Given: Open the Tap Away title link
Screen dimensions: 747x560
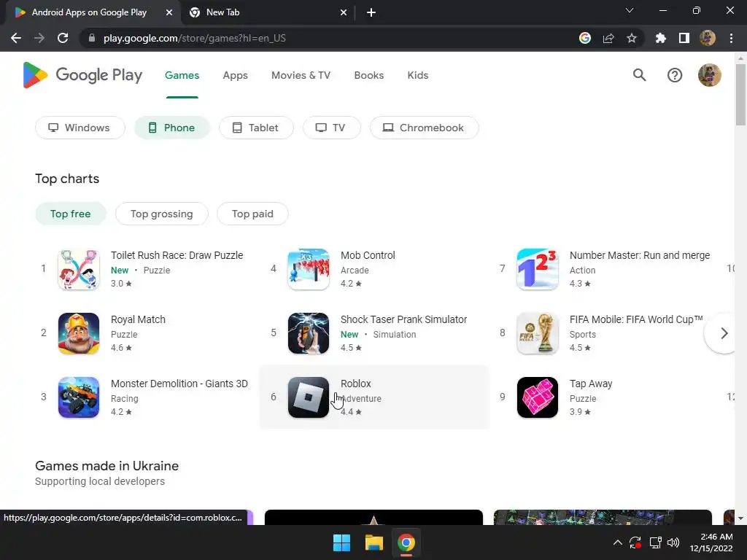Looking at the screenshot, I should (x=591, y=384).
